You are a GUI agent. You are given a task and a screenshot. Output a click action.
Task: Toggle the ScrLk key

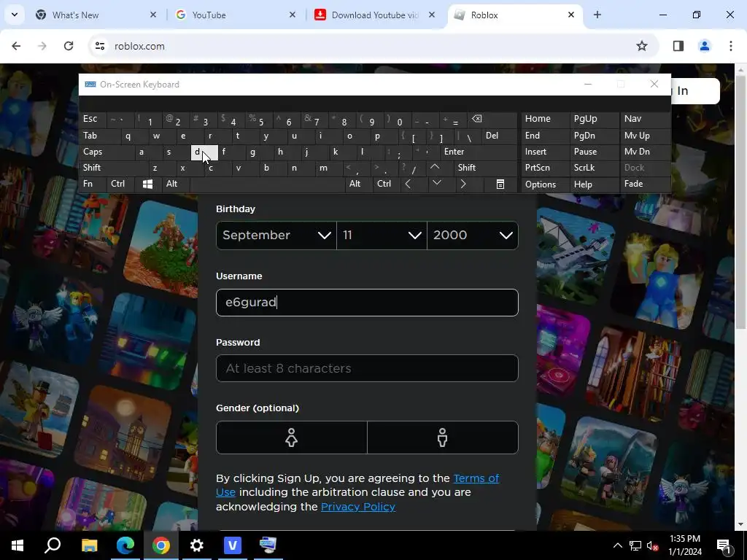(x=593, y=168)
